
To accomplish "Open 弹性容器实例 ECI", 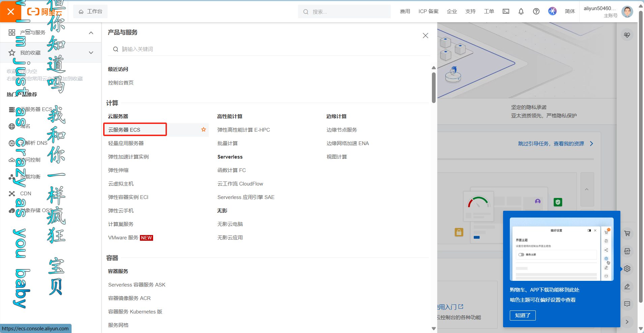I will point(128,197).
